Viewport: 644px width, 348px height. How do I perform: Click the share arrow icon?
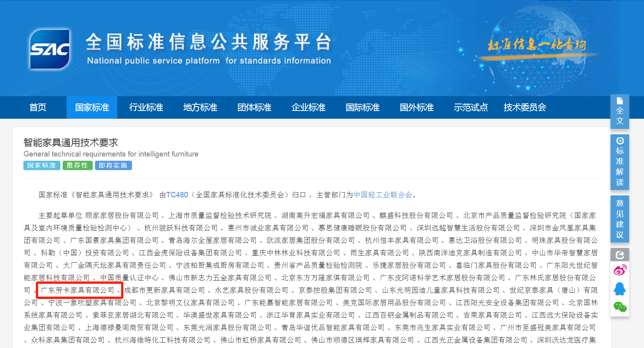[x=619, y=255]
